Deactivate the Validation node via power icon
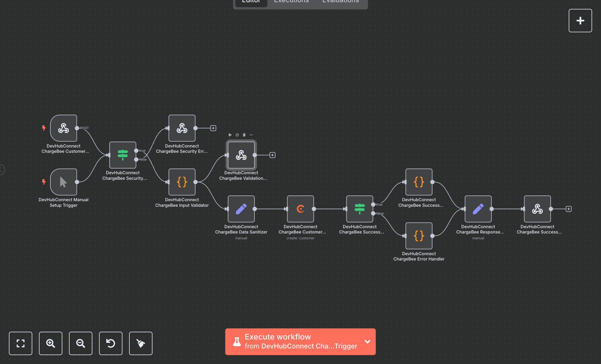Viewport: 601px width, 364px height. tap(237, 135)
